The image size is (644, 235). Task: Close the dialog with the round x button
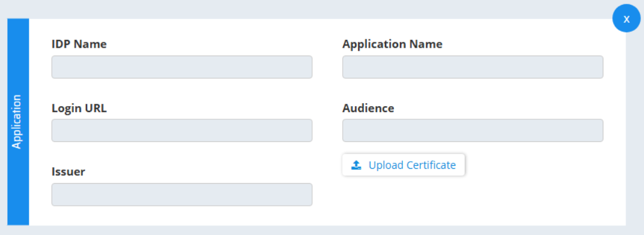(x=626, y=18)
